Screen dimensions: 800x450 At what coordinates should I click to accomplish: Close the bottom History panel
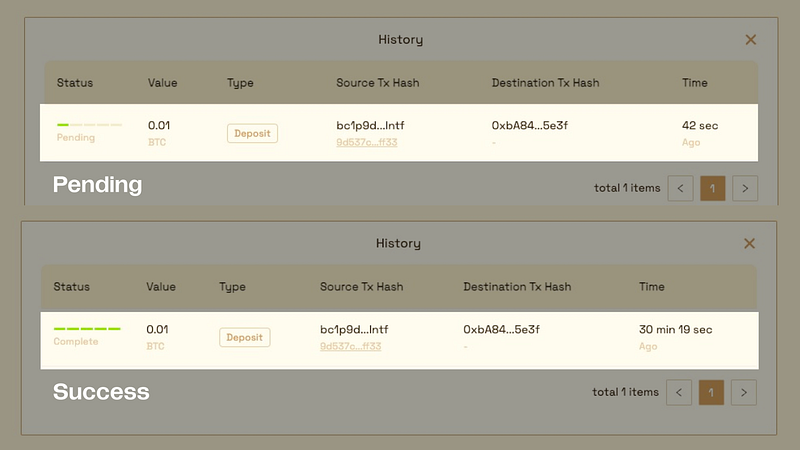pos(749,243)
